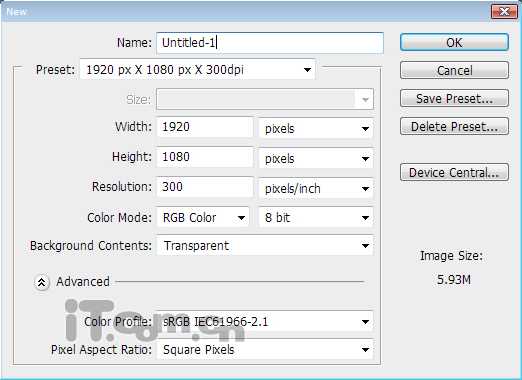Open the Color Mode RGB Color dropdown
This screenshot has height=380, width=522.
pyautogui.click(x=203, y=218)
